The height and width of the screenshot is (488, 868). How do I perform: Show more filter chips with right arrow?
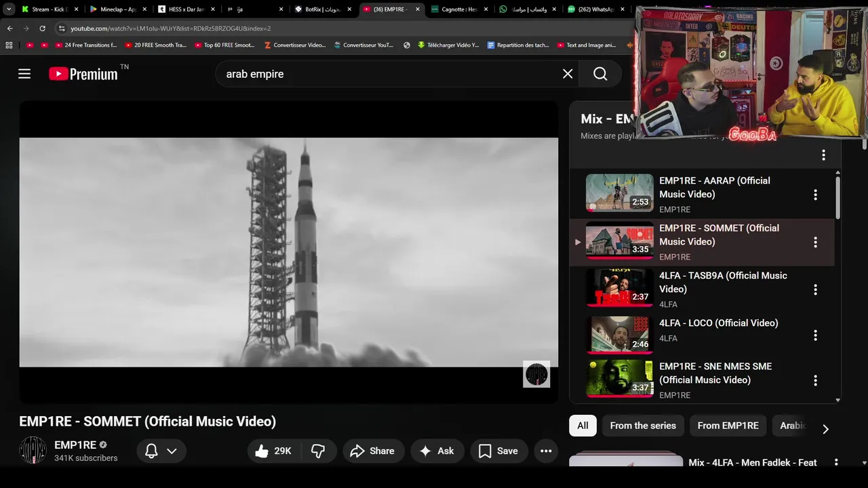(x=825, y=429)
